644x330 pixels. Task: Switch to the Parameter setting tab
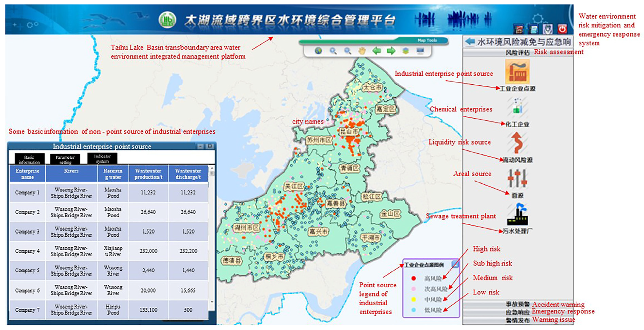[65, 159]
